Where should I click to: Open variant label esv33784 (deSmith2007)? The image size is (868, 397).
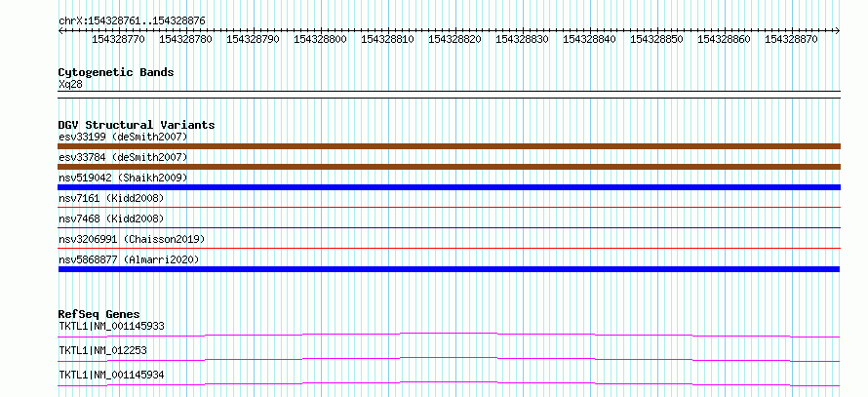(123, 157)
